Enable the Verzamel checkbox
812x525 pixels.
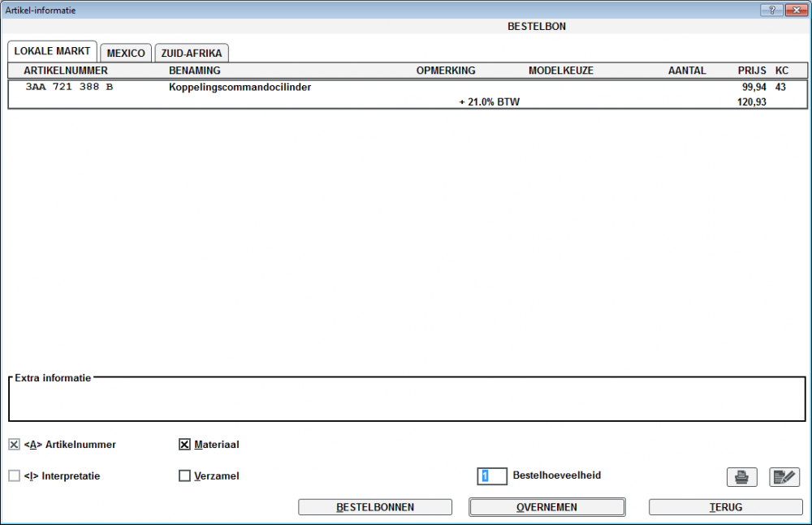tap(184, 476)
